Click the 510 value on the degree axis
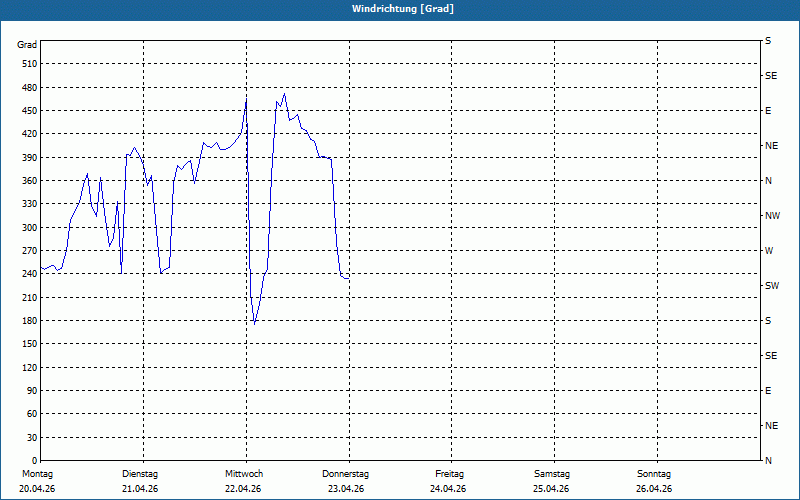Screen dimensions: 800x500 30,64
